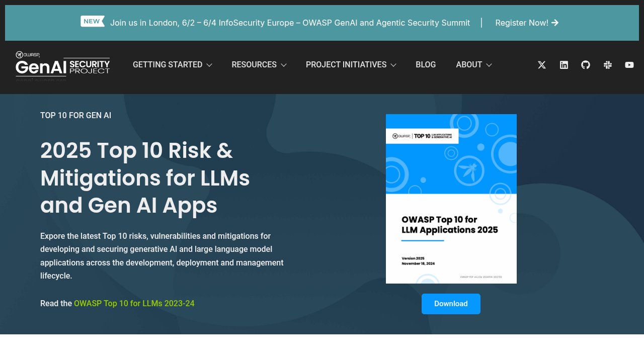Image resolution: width=644 pixels, height=362 pixels.
Task: Click the OWASP Top 10 PDF cover thumbnail
Action: click(x=451, y=199)
